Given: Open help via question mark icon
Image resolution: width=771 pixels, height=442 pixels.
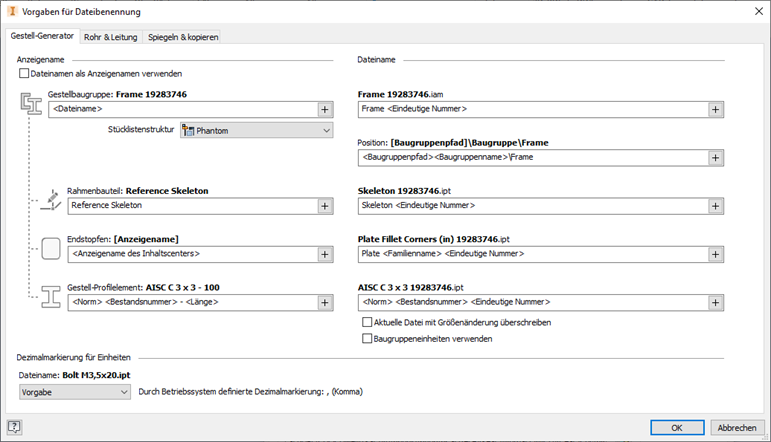Looking at the screenshot, I should pyautogui.click(x=15, y=427).
